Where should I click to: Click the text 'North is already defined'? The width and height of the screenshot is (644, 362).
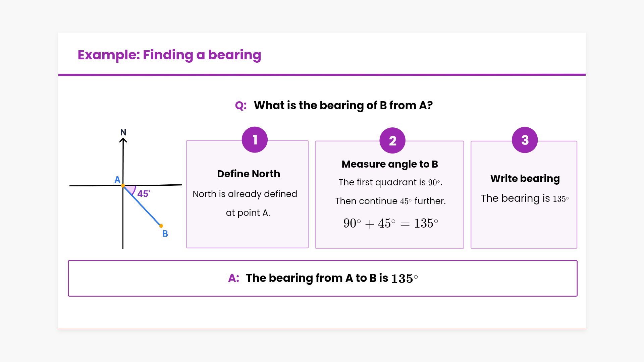(x=245, y=194)
